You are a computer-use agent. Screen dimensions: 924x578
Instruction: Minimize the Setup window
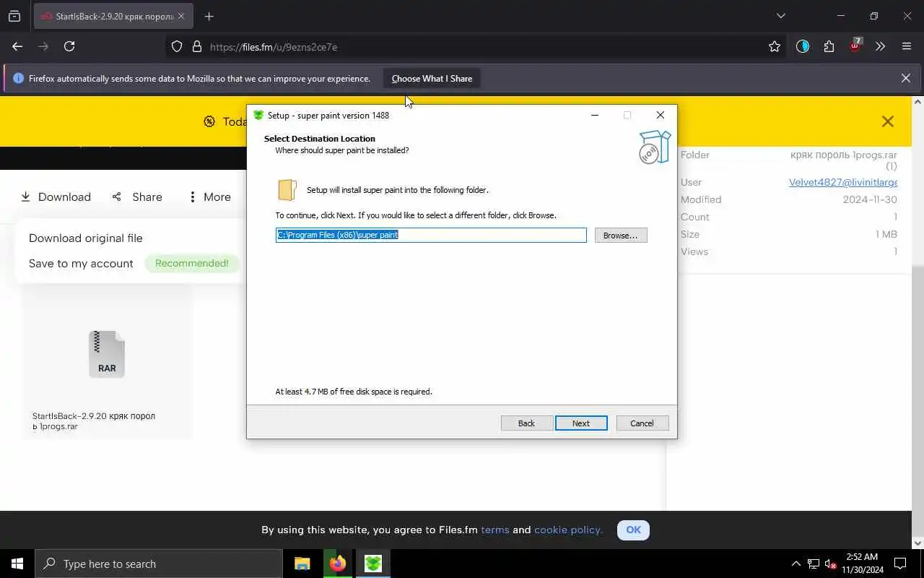click(595, 115)
